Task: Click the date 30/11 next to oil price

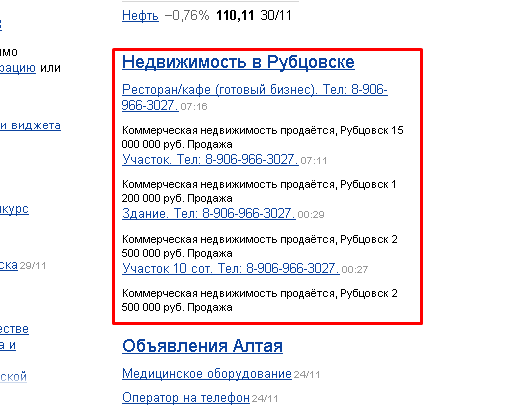Action: point(276,15)
